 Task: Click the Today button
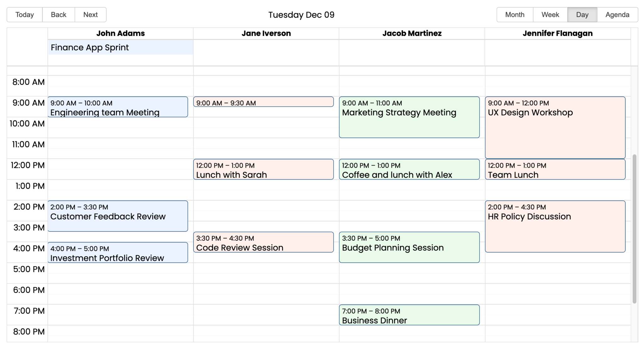click(x=25, y=15)
